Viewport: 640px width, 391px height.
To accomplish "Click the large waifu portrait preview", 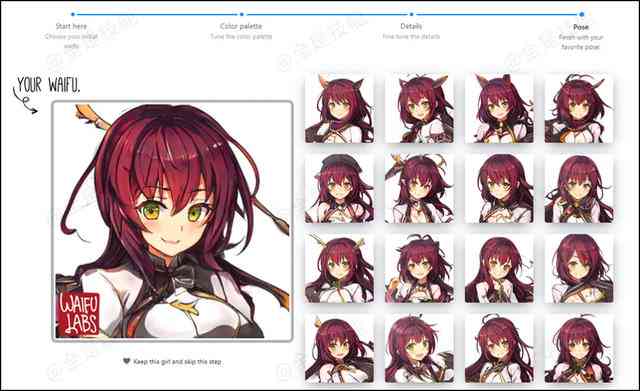I will coord(172,221).
